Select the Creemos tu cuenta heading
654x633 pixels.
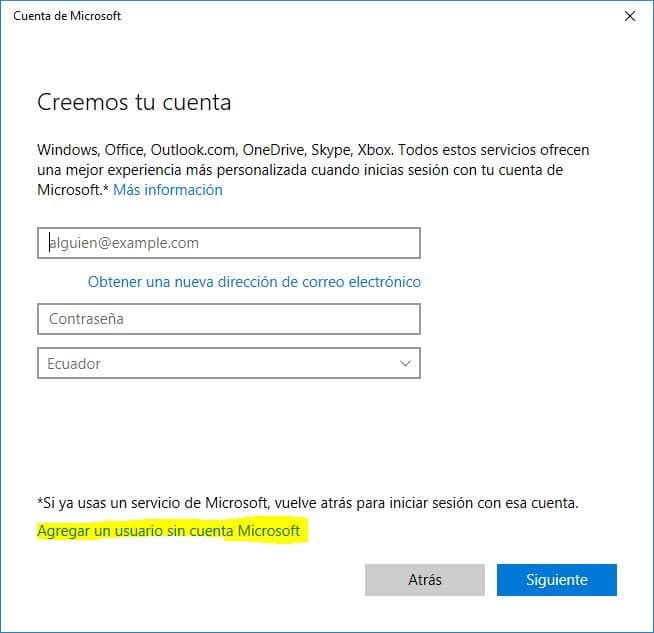pos(134,102)
